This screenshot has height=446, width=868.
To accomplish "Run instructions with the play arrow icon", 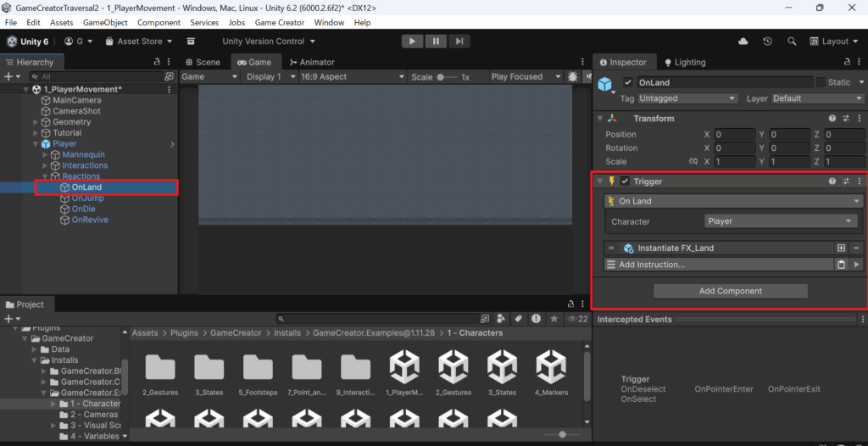I will [x=856, y=265].
